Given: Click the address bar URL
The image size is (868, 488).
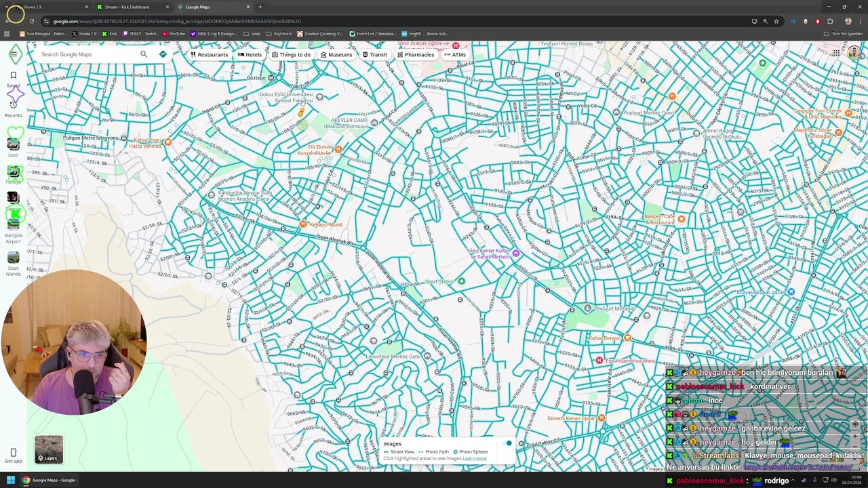Looking at the screenshot, I should 176,21.
